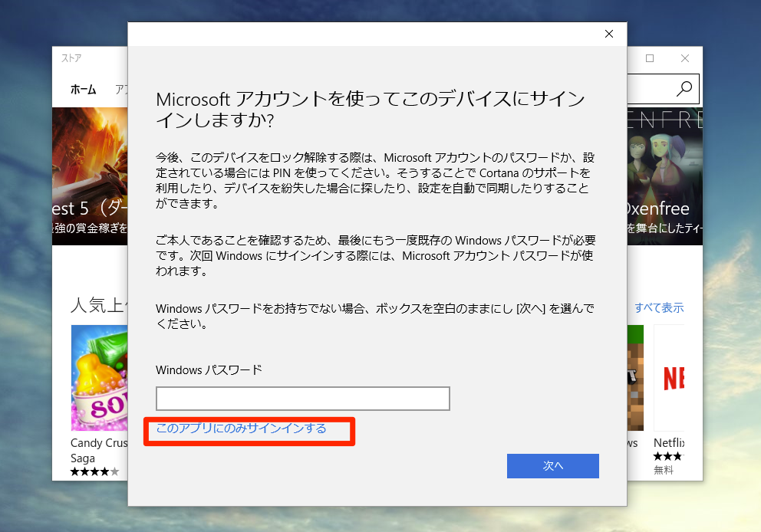This screenshot has width=761, height=532.
Task: Maximize the Store window
Action: [x=650, y=58]
